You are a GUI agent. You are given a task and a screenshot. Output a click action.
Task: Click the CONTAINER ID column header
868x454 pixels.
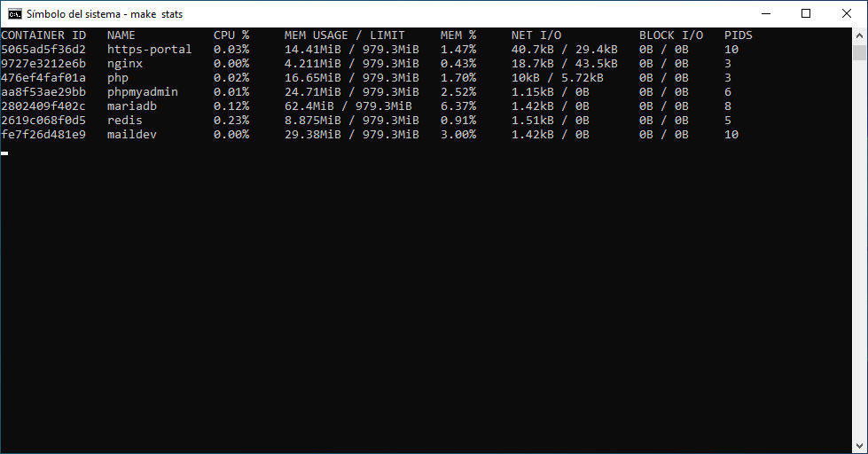click(43, 35)
